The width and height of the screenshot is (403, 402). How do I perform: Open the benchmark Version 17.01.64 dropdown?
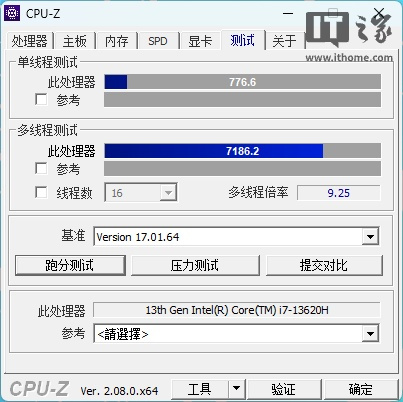tap(370, 237)
